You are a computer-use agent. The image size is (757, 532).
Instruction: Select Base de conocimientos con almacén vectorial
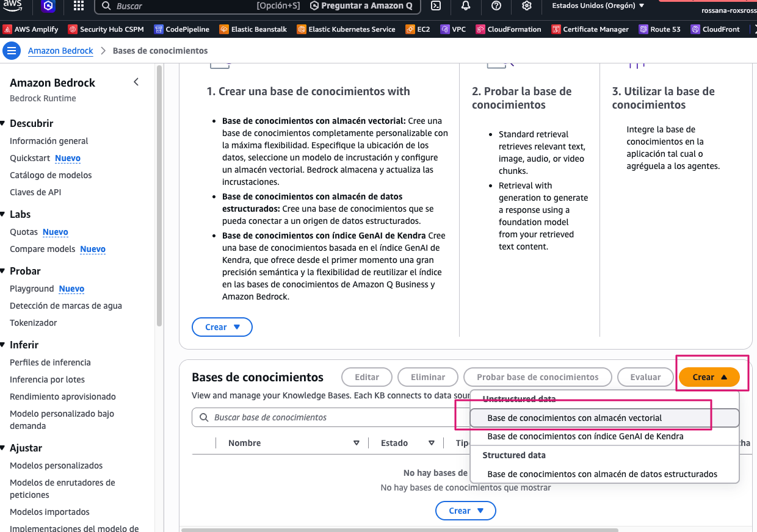coord(604,418)
